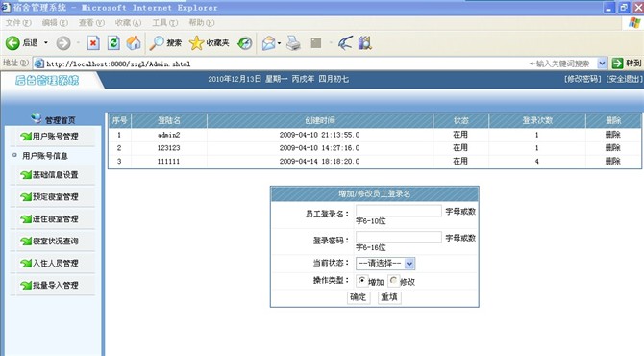The width and height of the screenshot is (644, 356).
Task: Click the 后台管理系统 logo
Action: coord(47,80)
